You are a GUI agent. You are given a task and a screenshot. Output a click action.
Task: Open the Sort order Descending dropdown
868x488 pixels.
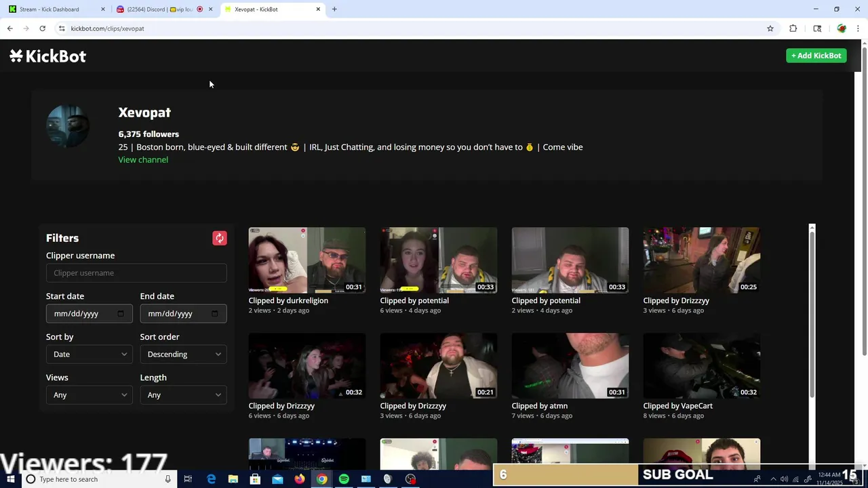(x=183, y=354)
